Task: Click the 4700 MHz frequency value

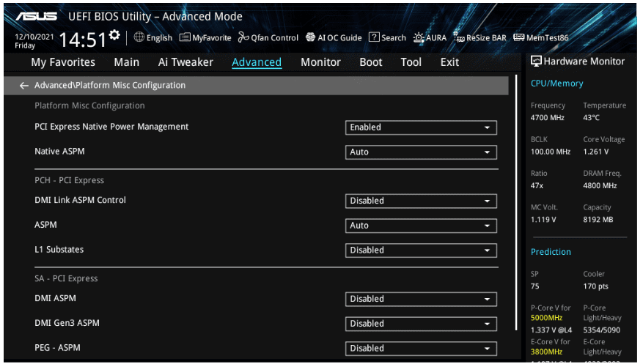Action: point(548,117)
